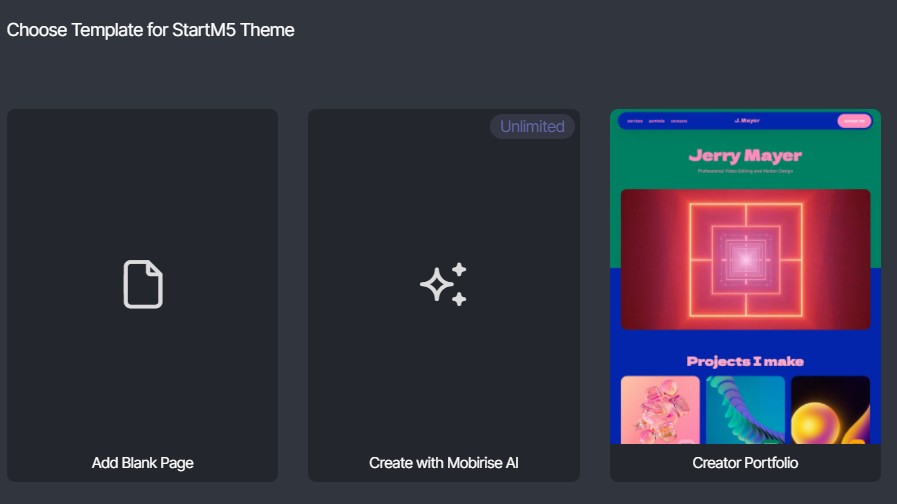
Task: Click 'contacts' in the preview navigation bar
Action: (679, 121)
